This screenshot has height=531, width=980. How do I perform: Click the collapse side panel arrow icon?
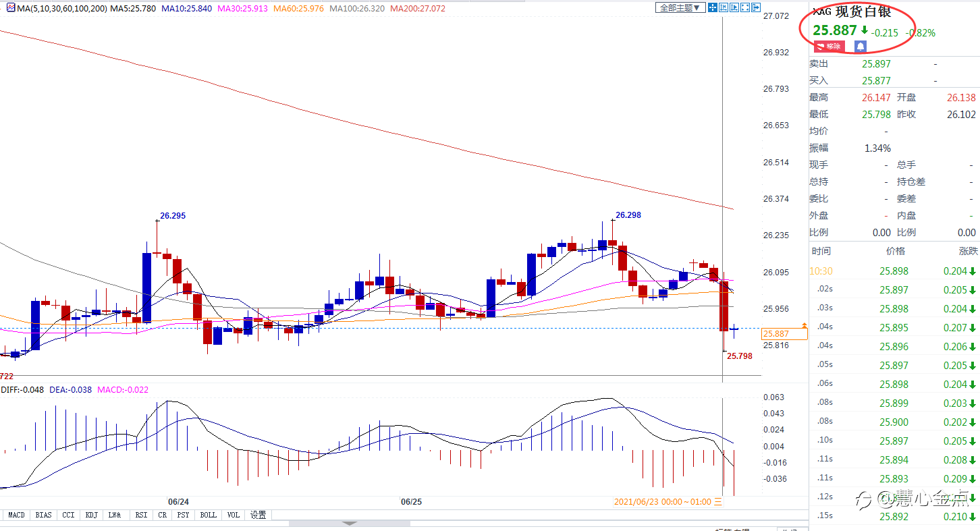(x=756, y=7)
